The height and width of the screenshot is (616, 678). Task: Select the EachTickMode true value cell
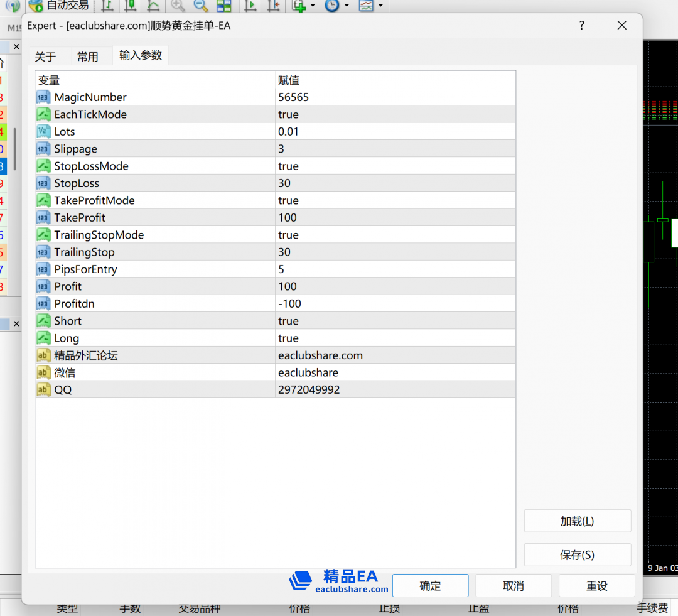click(x=395, y=114)
